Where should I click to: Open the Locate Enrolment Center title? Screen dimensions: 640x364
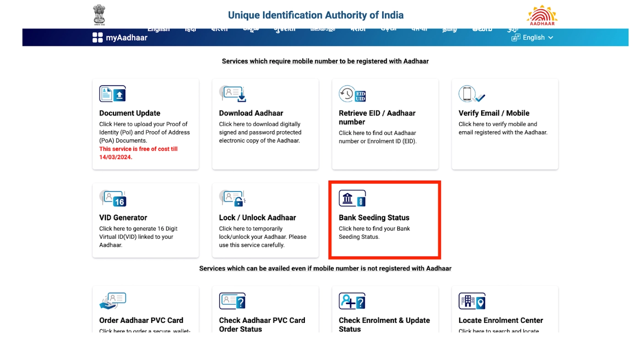point(501,321)
